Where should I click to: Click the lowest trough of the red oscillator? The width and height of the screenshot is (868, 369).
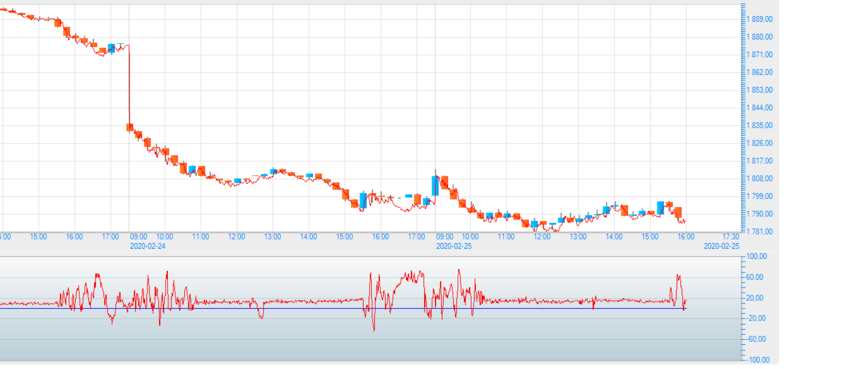coord(374,330)
